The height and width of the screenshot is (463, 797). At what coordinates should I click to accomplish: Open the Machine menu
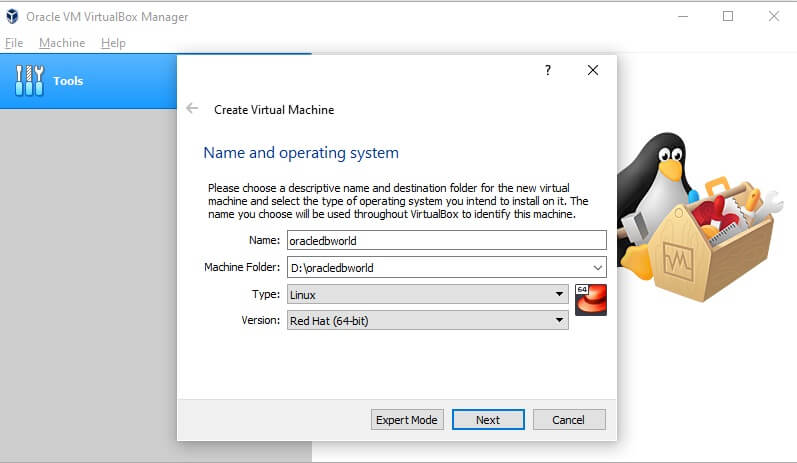point(62,43)
